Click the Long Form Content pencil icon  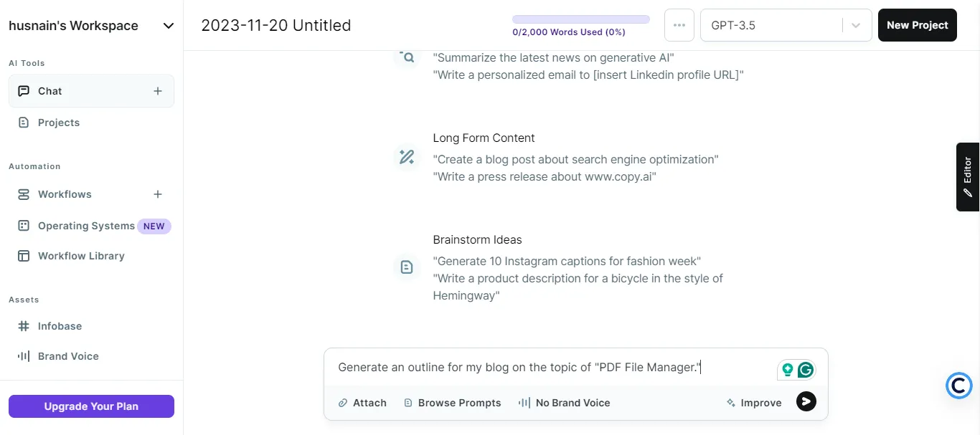point(407,157)
